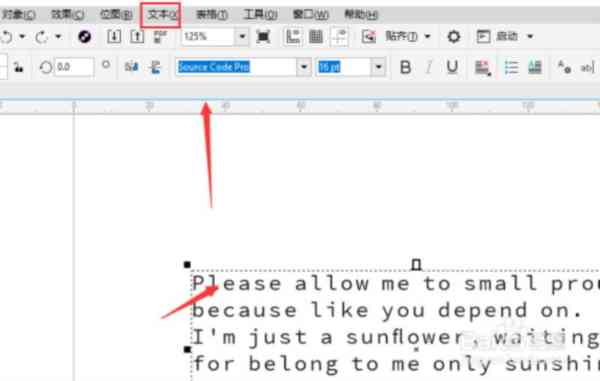Click the Source Code Pro font name field

[x=236, y=67]
